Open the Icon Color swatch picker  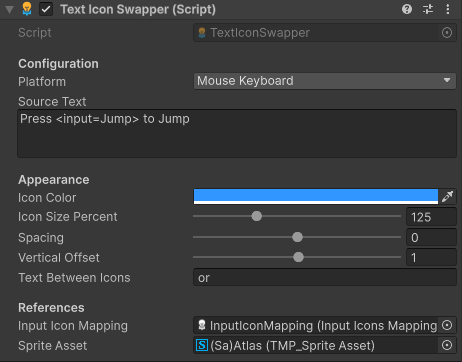[x=316, y=196]
